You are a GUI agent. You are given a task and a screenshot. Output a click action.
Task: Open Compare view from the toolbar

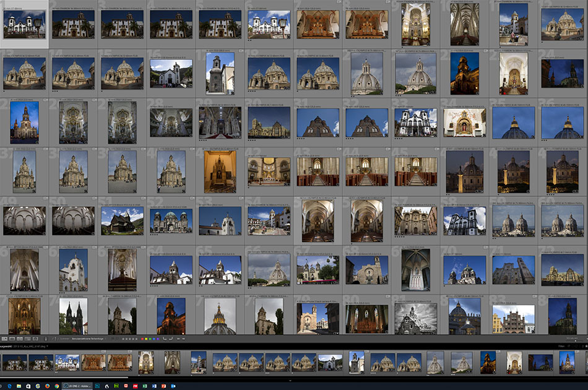(20, 339)
